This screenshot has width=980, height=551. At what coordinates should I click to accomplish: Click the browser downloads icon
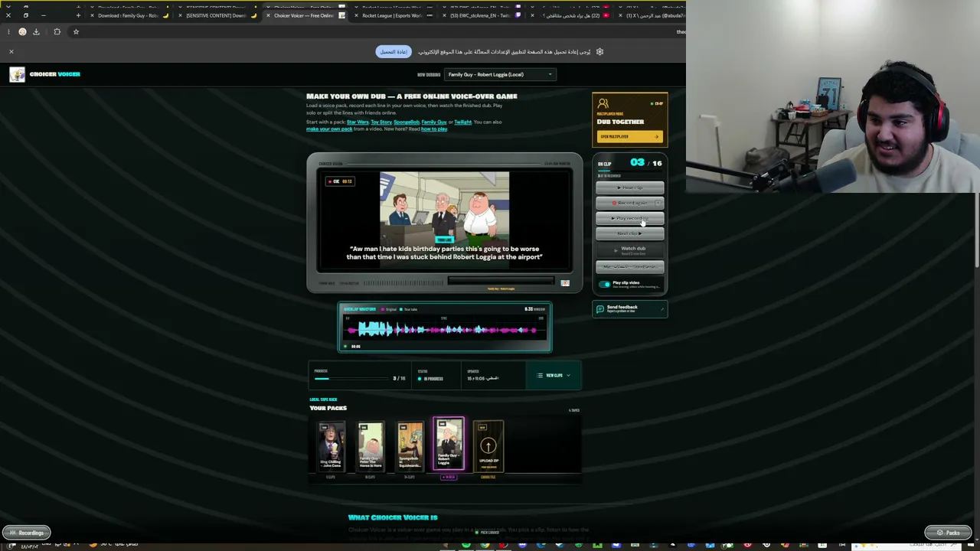click(36, 31)
